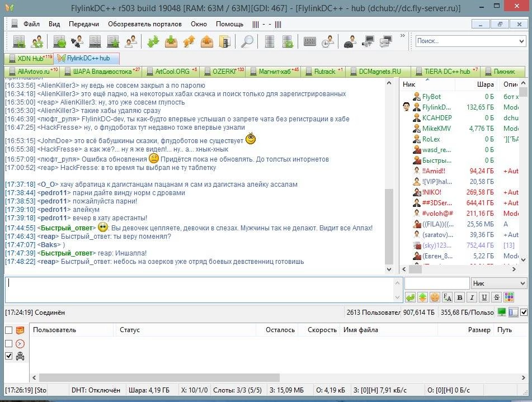Open the emoticon smiley picker
The height and width of the screenshot is (402, 532).
coord(435,297)
